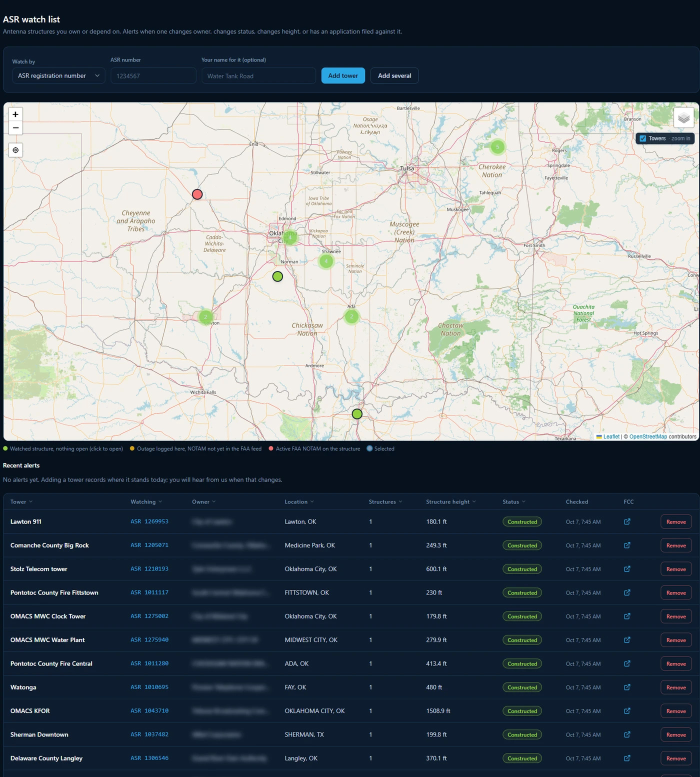
Task: Remove the Sherman Downtown tower
Action: point(676,735)
